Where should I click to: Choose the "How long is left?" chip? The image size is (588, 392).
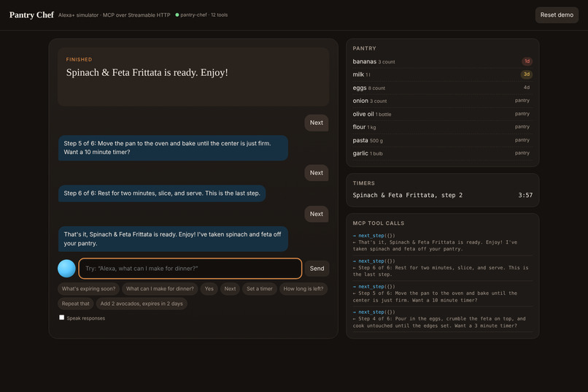click(x=303, y=289)
